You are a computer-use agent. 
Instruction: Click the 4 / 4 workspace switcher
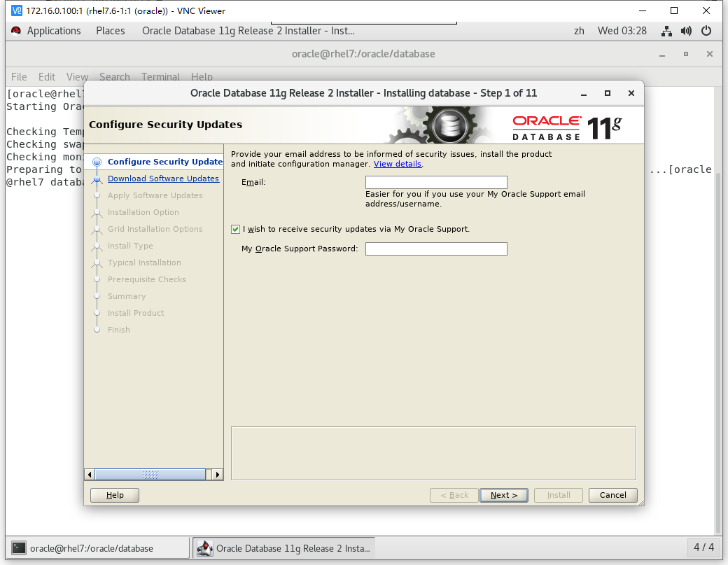[704, 547]
